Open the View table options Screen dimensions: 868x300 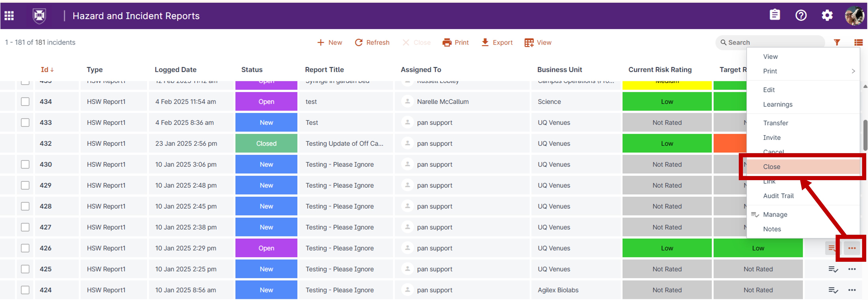click(538, 42)
